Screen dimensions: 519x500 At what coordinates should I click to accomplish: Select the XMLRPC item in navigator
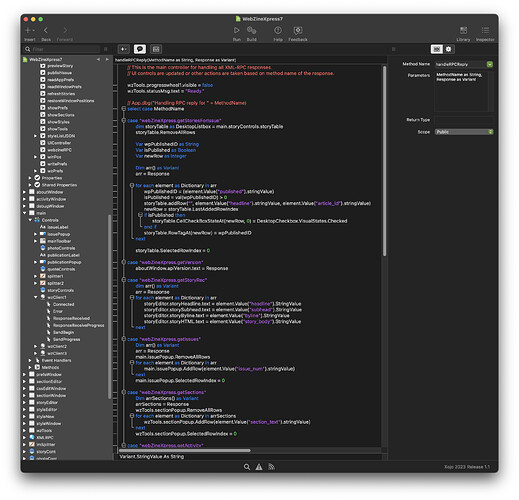click(45, 438)
